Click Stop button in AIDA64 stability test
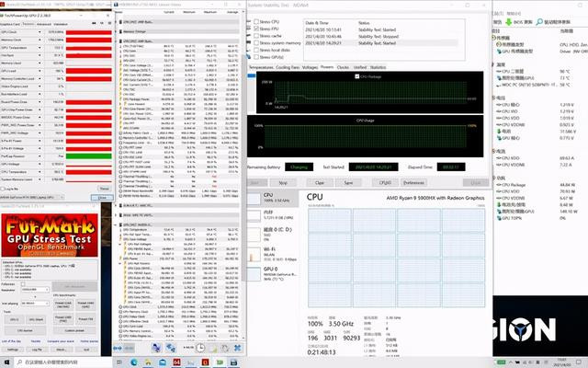The width and height of the screenshot is (588, 368). pos(283,183)
